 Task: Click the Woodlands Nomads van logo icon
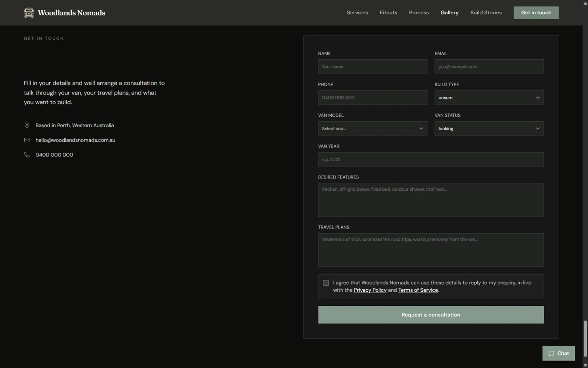pos(29,13)
